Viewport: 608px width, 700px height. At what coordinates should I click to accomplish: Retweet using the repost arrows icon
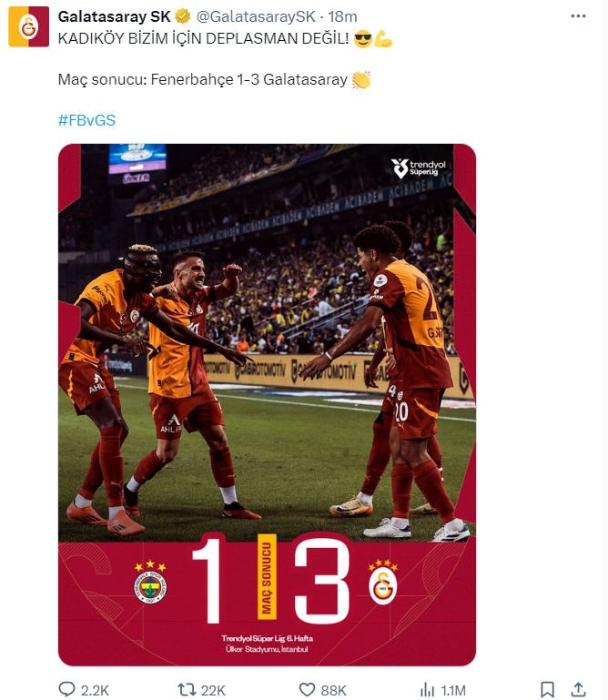click(187, 689)
